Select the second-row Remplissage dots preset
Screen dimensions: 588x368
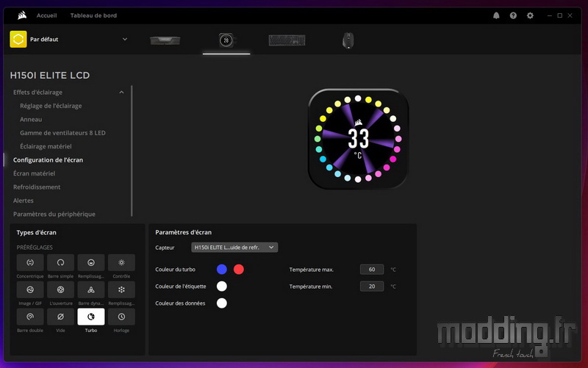tap(121, 289)
